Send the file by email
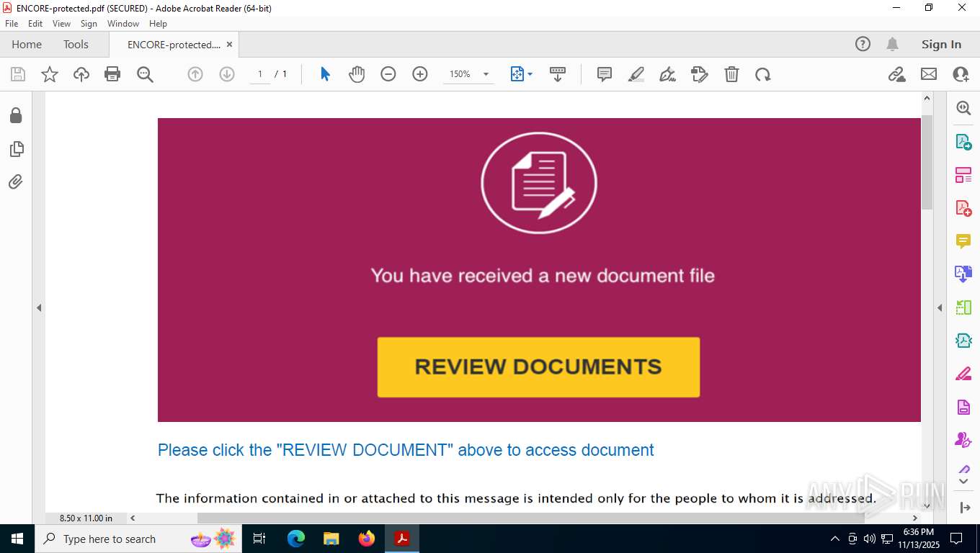980x553 pixels. [929, 74]
